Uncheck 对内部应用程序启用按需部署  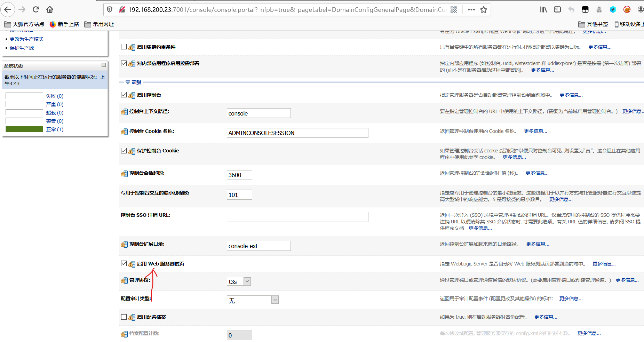(x=124, y=63)
